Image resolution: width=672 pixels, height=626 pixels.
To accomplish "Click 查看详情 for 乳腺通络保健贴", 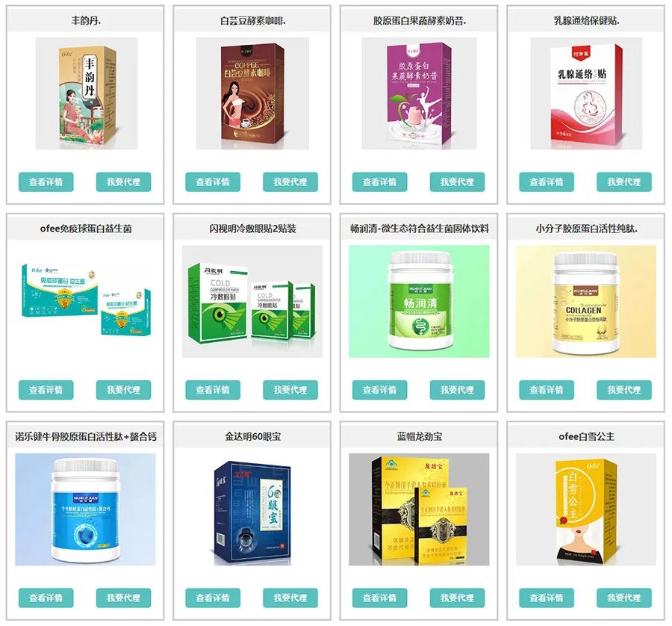I will click(x=547, y=182).
